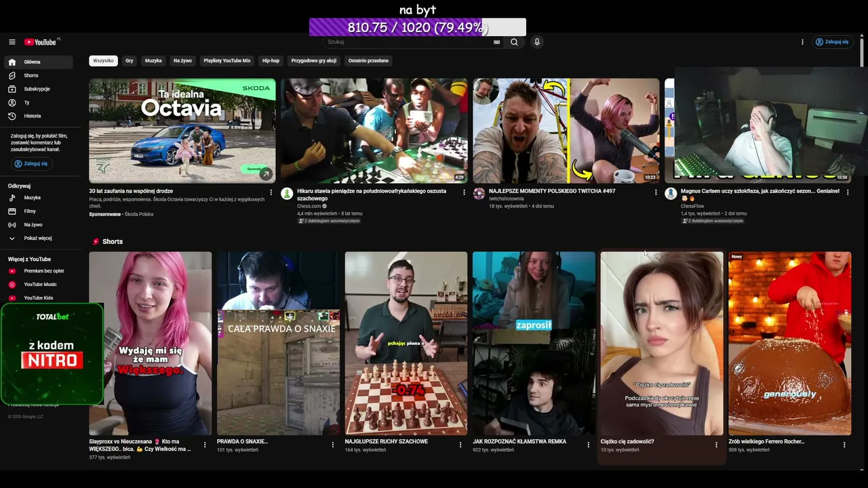Viewport: 868px width, 488px height.
Task: Open the Ciężko cię zadowolić short thumbnail
Action: [x=662, y=343]
